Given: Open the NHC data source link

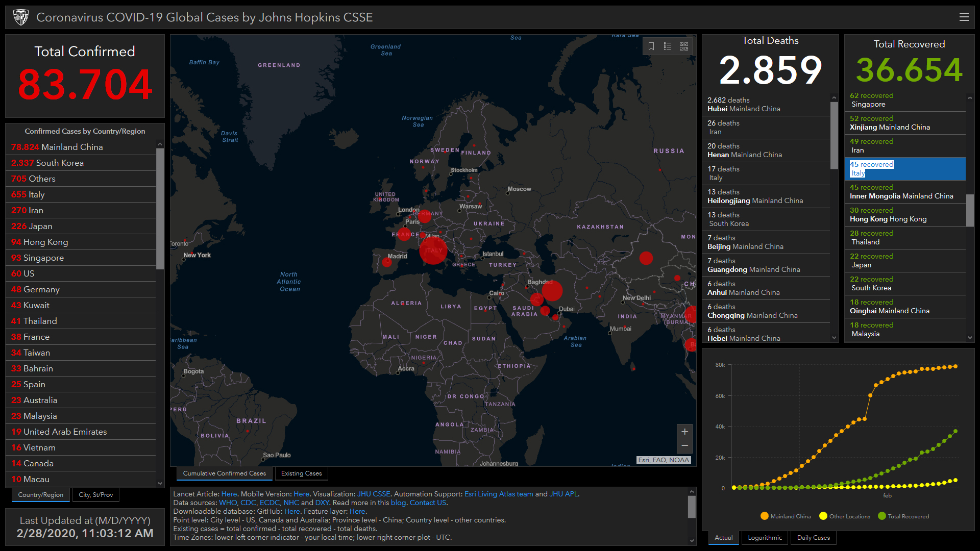Looking at the screenshot, I should click(291, 503).
